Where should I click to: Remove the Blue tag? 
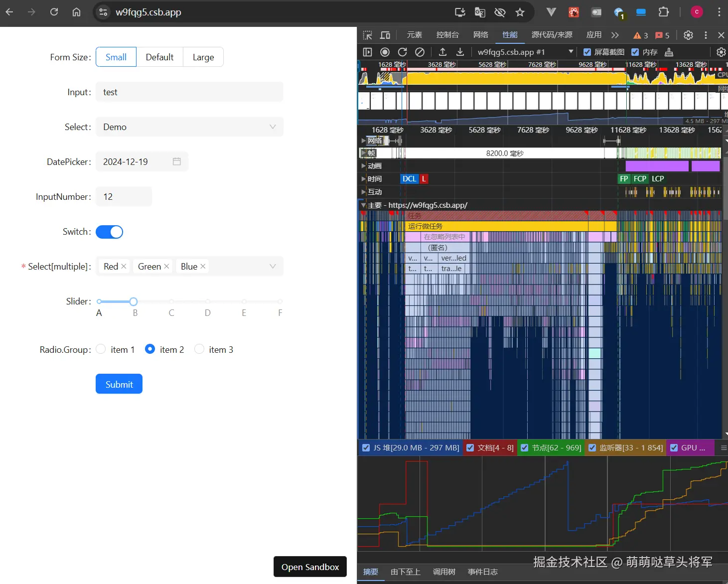[x=203, y=267]
